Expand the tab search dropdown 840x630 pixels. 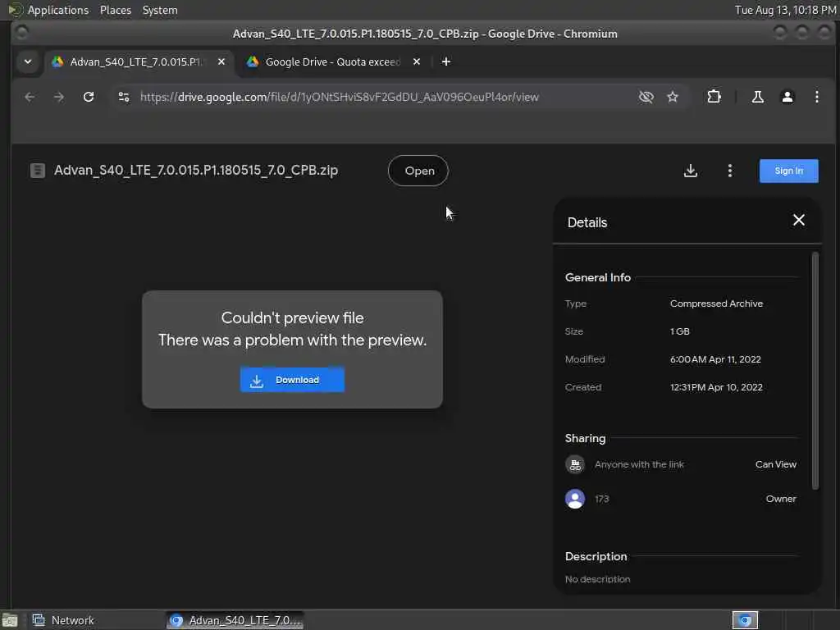(28, 62)
